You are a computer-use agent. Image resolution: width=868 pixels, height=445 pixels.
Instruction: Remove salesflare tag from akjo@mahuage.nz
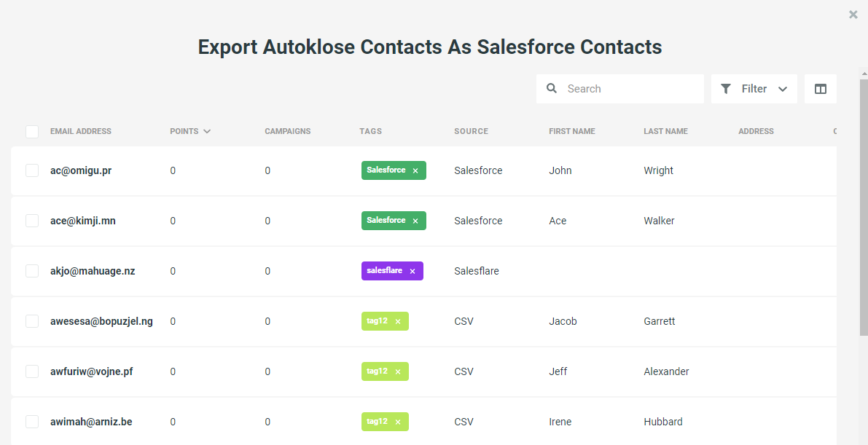click(x=413, y=271)
